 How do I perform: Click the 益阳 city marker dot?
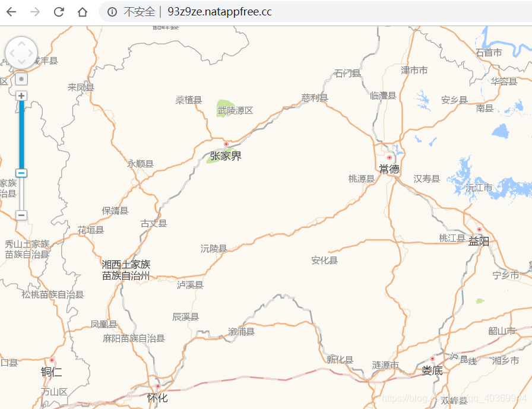pyautogui.click(x=479, y=230)
